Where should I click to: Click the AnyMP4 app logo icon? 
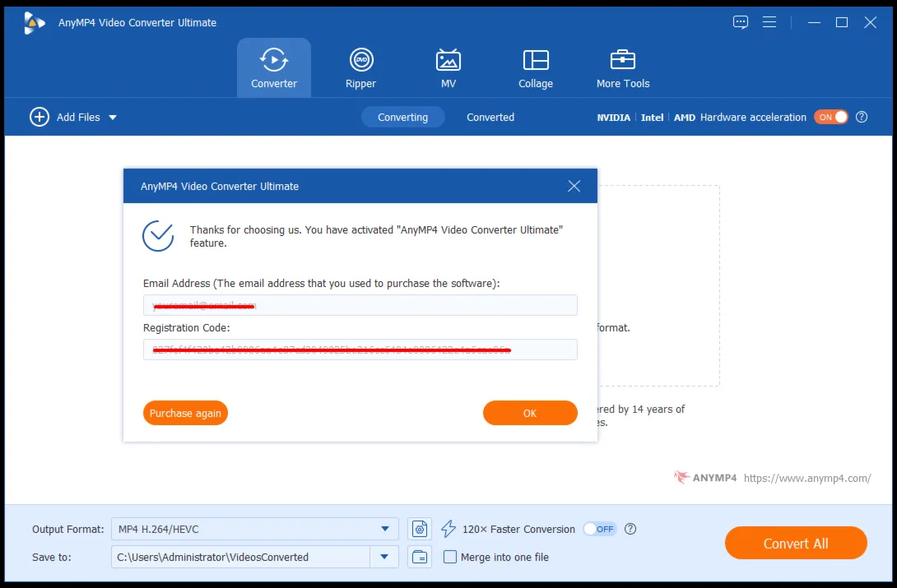(34, 23)
